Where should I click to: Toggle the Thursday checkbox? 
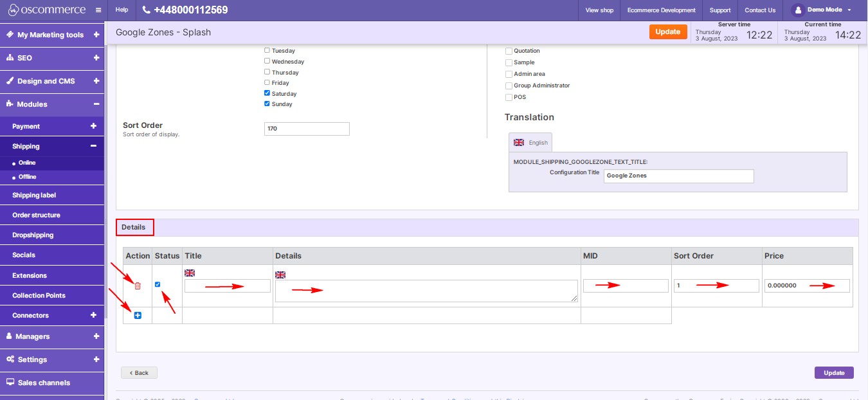coord(267,72)
